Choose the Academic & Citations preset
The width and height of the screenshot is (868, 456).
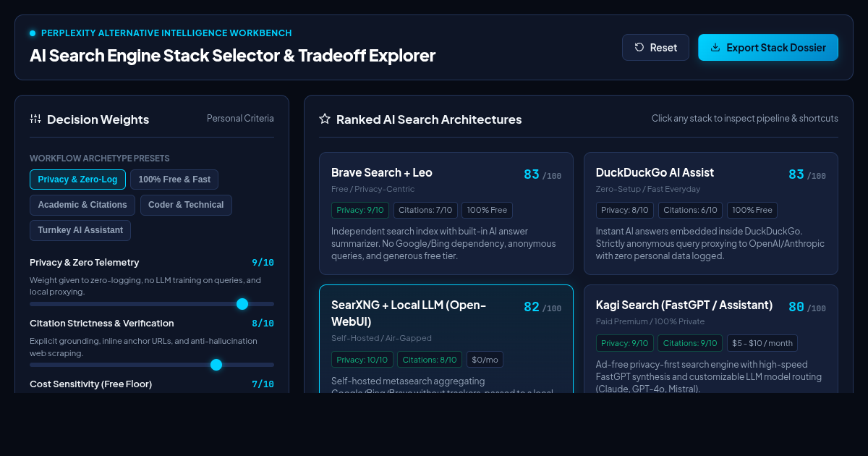[x=82, y=205]
